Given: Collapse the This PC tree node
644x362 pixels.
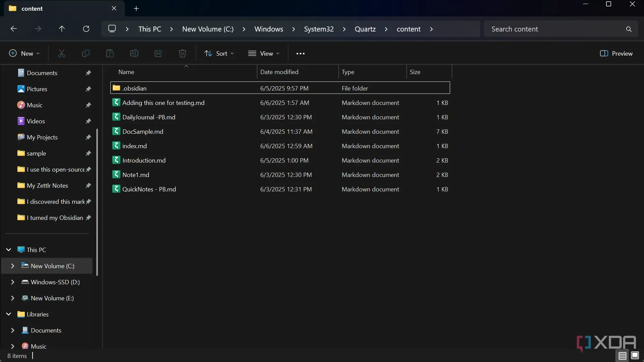Looking at the screenshot, I should click(9, 250).
